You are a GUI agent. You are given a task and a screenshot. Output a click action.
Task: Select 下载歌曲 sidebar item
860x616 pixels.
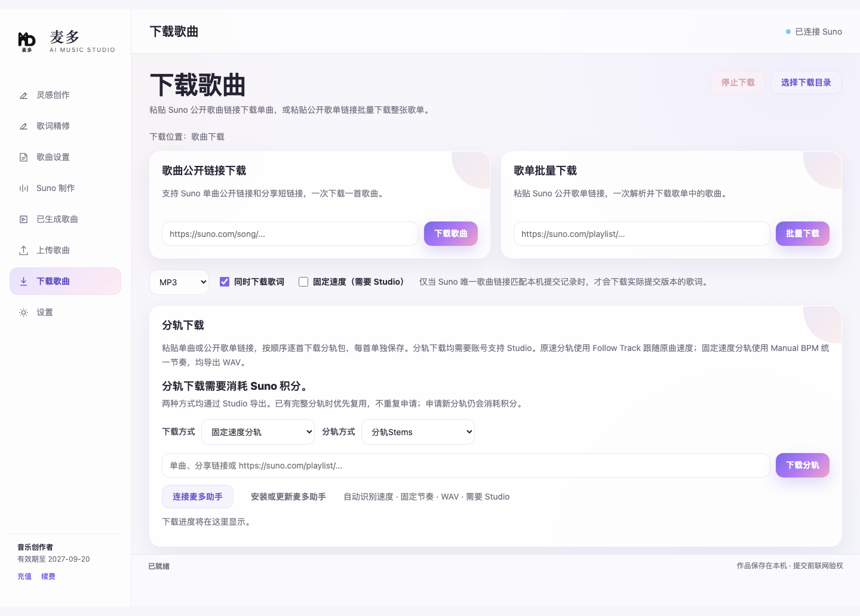point(65,281)
